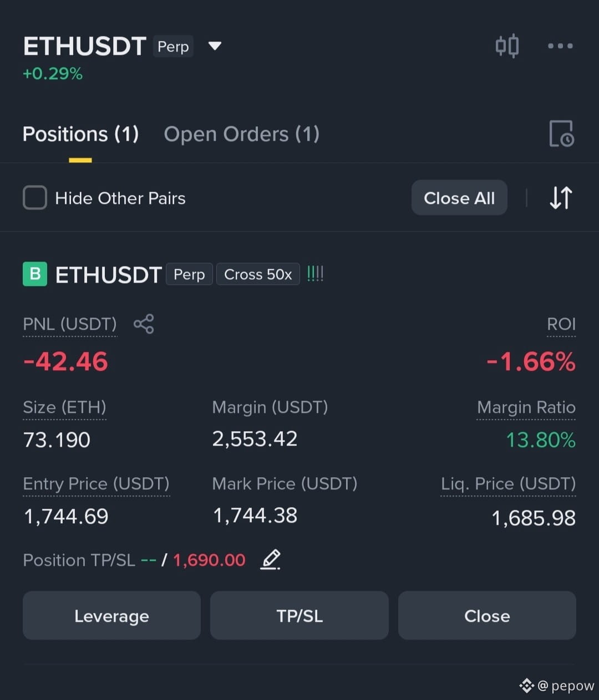The image size is (599, 700).
Task: Open the three-dot more options menu
Action: coord(560,46)
